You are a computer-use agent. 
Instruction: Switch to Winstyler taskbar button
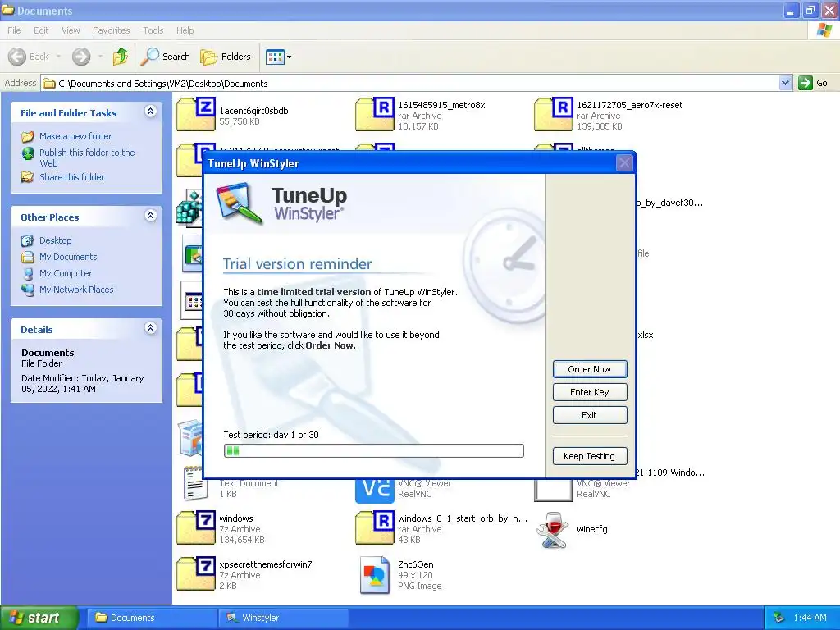[x=283, y=618]
